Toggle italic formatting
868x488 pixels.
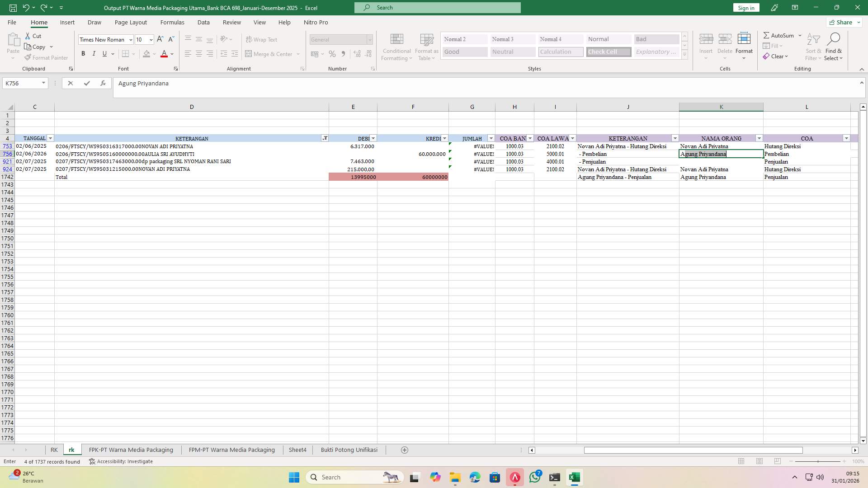pyautogui.click(x=94, y=53)
